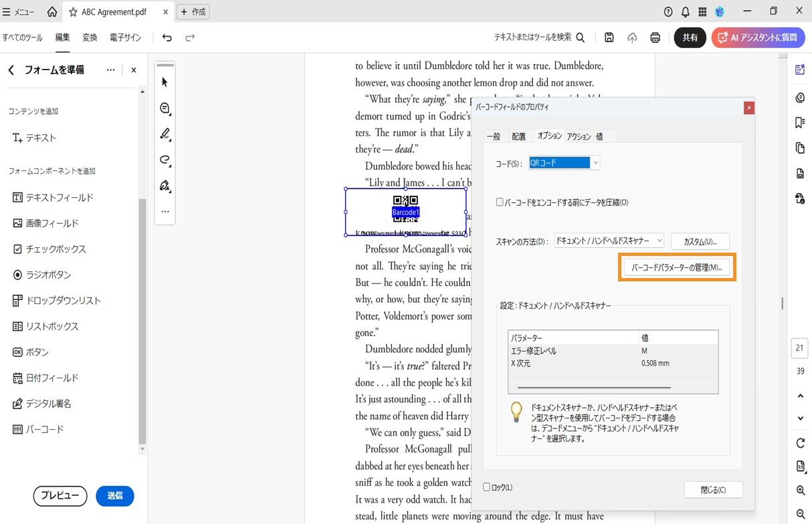The height and width of the screenshot is (524, 812).
Task: Select the selection arrow tool
Action: tap(164, 82)
